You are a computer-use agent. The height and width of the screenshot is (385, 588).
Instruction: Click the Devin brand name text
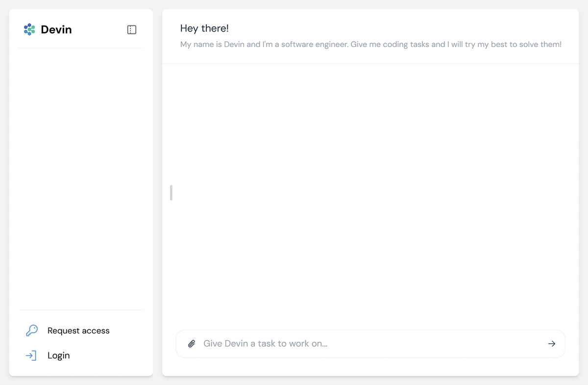click(x=56, y=29)
